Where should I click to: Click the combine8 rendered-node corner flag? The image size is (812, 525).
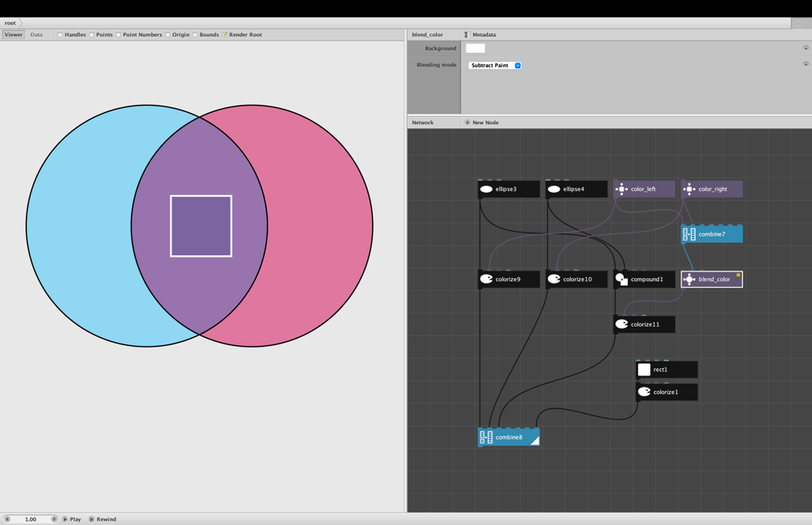coord(535,440)
